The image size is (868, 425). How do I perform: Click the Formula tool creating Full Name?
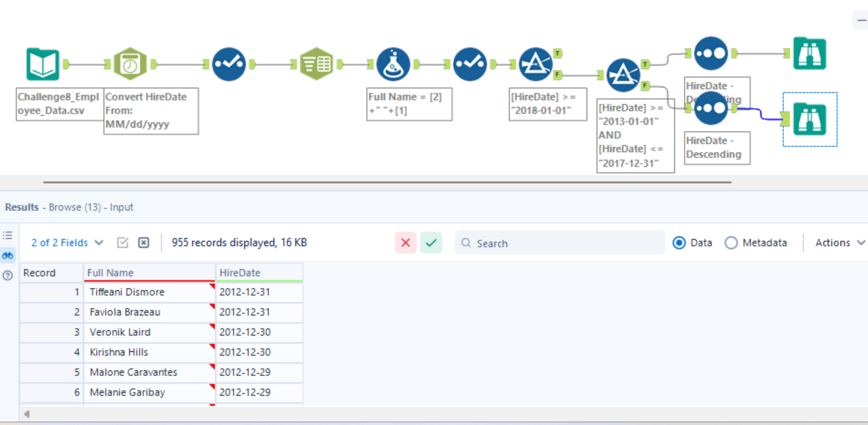(x=393, y=64)
